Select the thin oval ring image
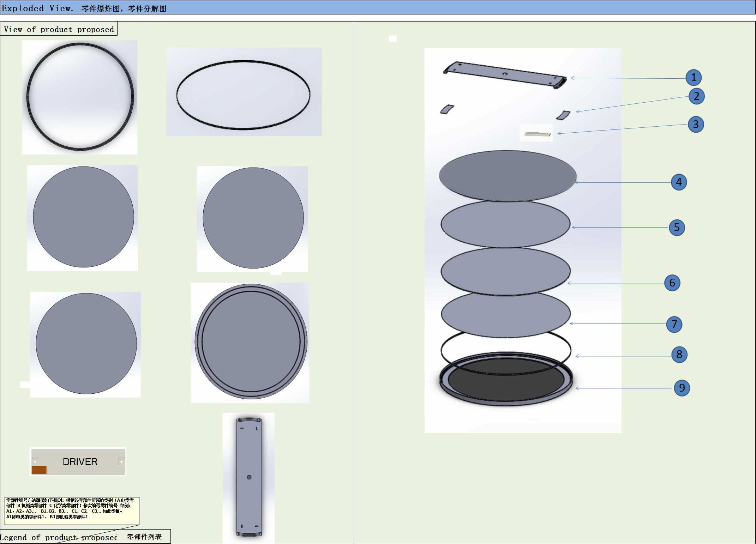This screenshot has width=756, height=544. click(x=244, y=92)
